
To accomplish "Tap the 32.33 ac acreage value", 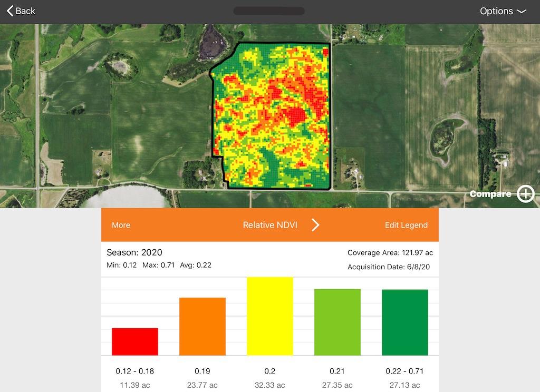I will tap(270, 385).
